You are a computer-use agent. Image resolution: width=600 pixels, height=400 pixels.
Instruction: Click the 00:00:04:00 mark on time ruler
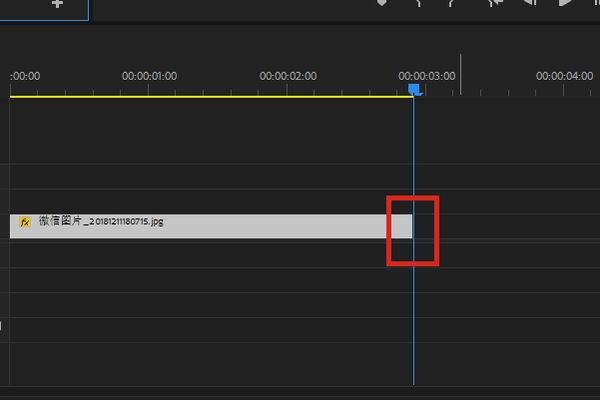[564, 76]
